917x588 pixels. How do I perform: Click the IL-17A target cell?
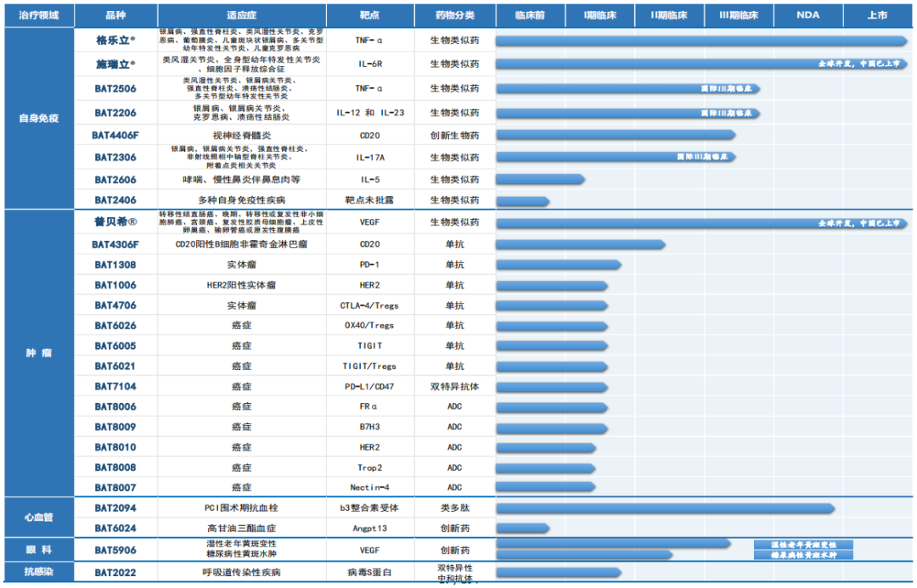coord(370,157)
